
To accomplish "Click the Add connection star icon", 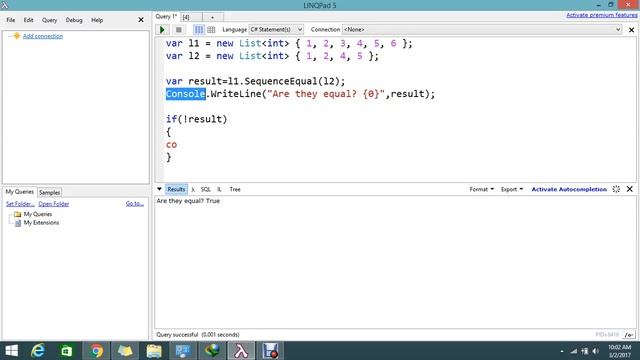I will click(16, 36).
